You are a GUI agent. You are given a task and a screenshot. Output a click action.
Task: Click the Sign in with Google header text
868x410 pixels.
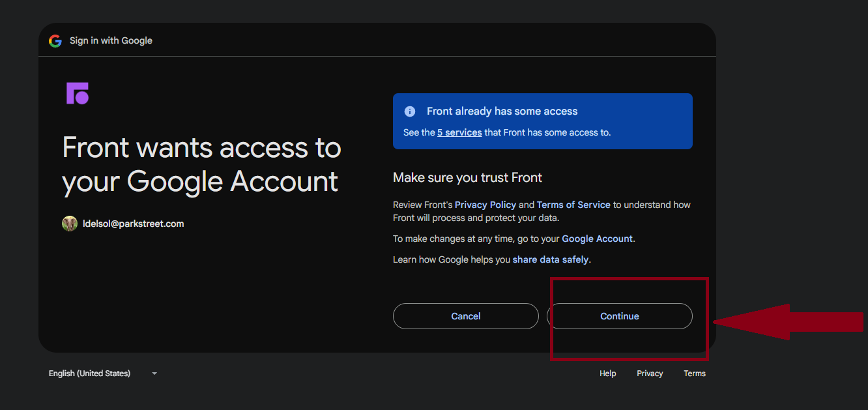[x=111, y=40]
